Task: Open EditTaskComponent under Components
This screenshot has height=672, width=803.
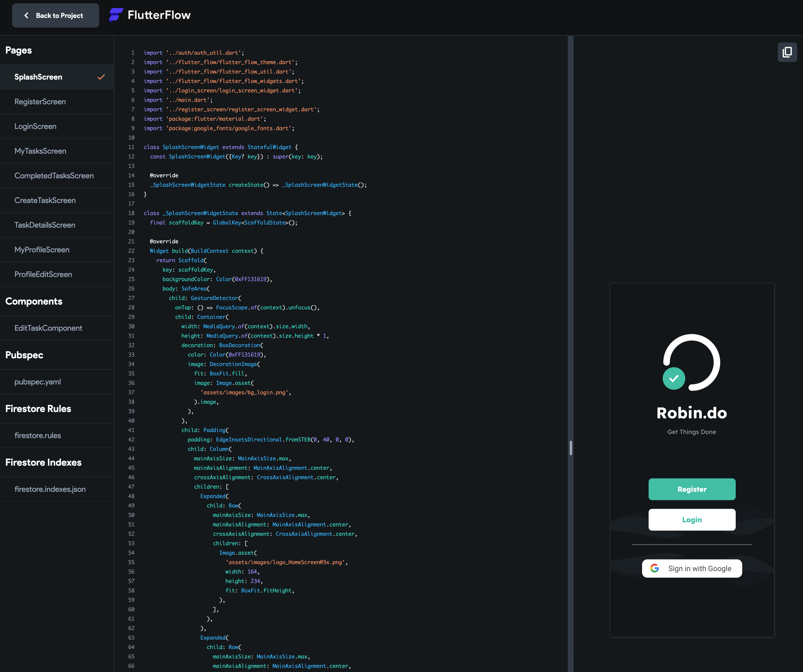Action: (x=48, y=328)
